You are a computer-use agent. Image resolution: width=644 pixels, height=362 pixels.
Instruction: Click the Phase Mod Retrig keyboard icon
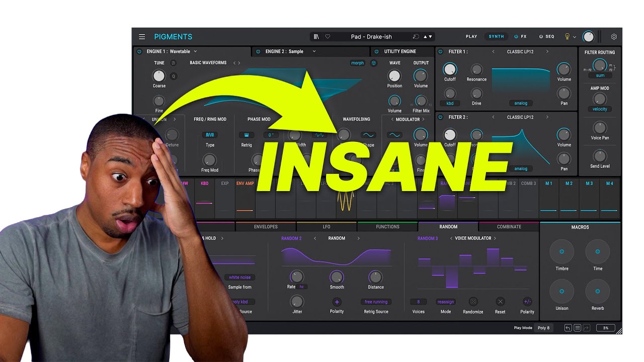tap(247, 135)
